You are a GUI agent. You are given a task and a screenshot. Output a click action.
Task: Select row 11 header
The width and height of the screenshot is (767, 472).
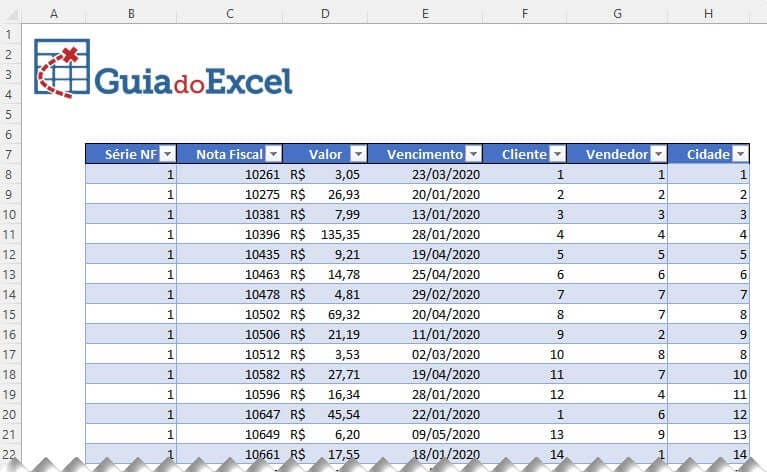pos(10,234)
